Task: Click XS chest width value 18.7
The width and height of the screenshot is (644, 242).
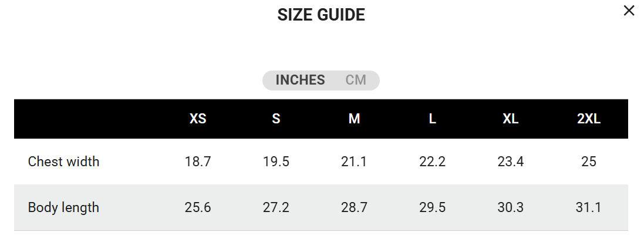Action: [198, 162]
